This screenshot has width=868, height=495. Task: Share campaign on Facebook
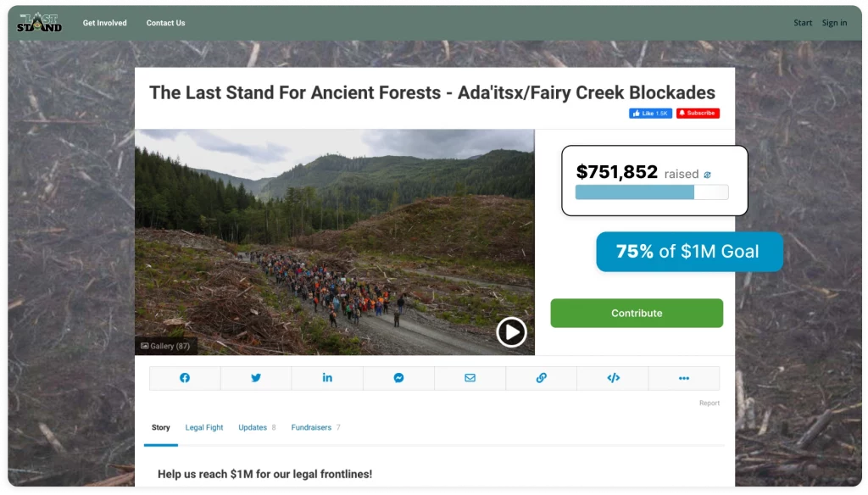pos(185,378)
